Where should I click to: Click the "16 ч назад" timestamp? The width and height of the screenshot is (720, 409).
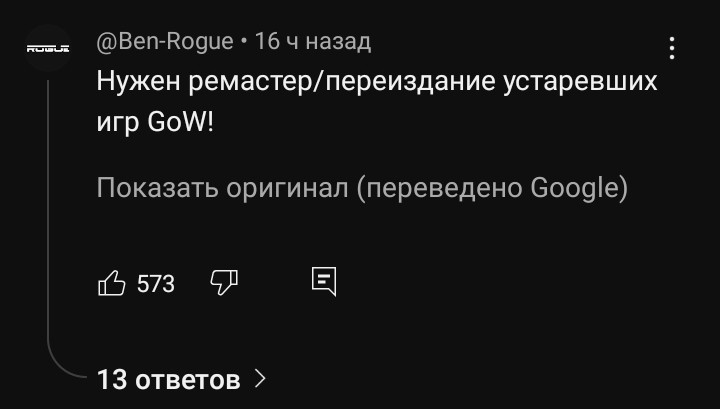[x=313, y=42]
